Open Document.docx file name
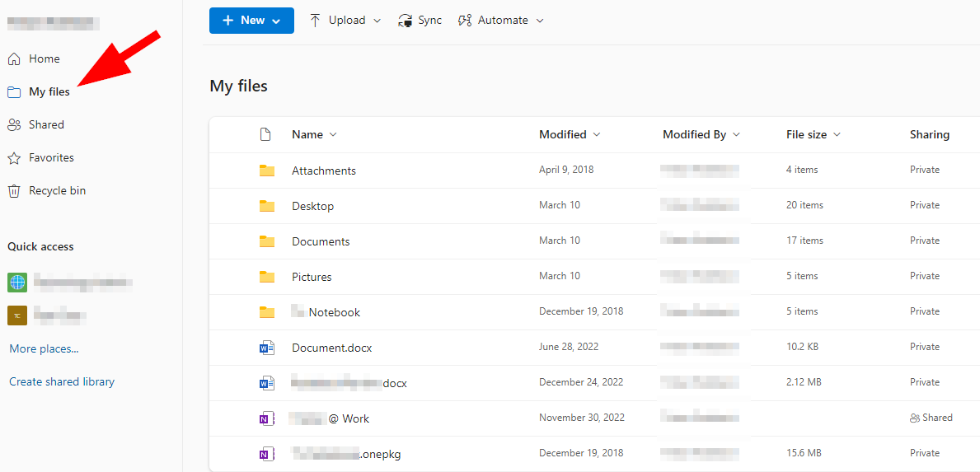The image size is (980, 472). pos(332,348)
